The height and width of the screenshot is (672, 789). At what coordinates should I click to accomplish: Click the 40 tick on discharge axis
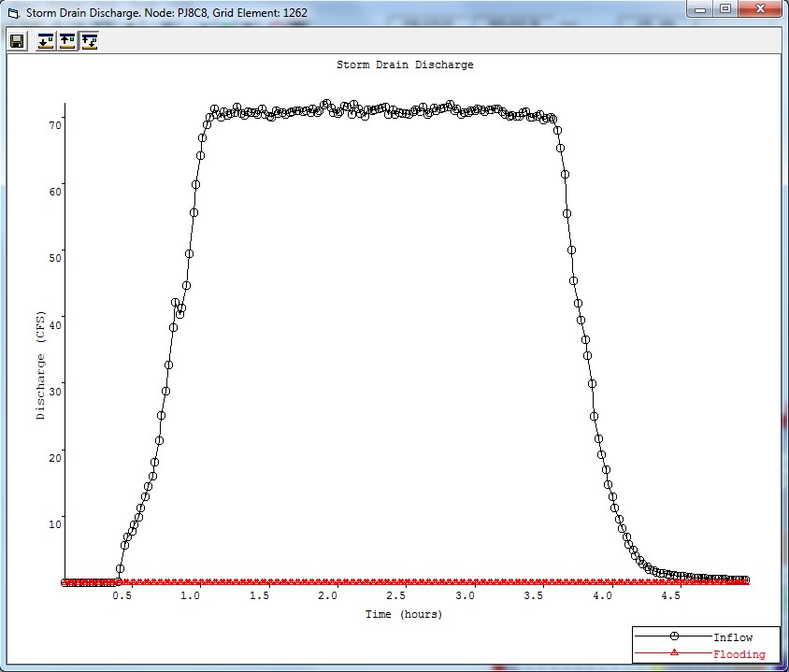(x=55, y=324)
